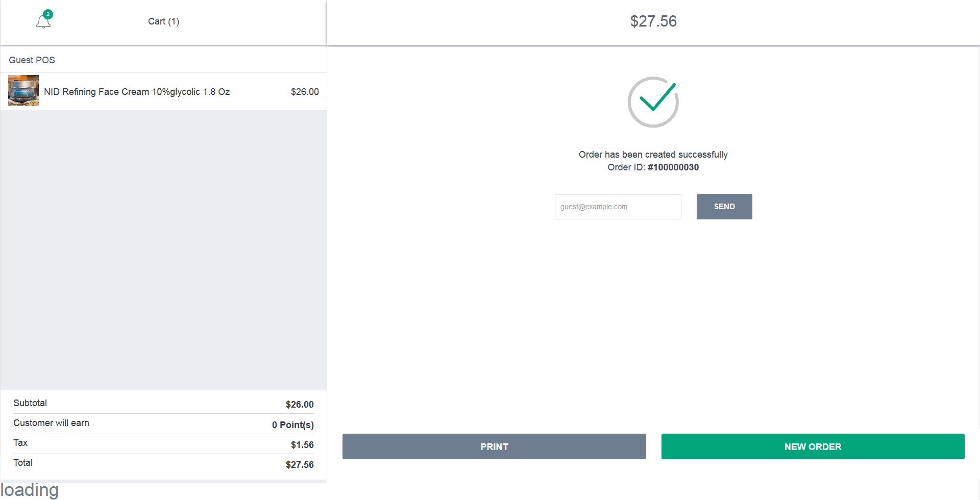Select the NID Refining Face Cream item
980x500 pixels.
(137, 92)
